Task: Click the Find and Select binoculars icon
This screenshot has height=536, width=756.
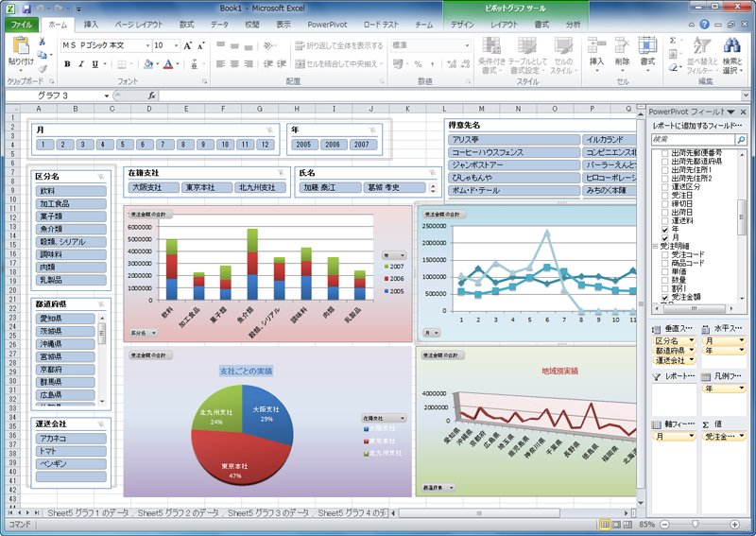Action: 731,45
